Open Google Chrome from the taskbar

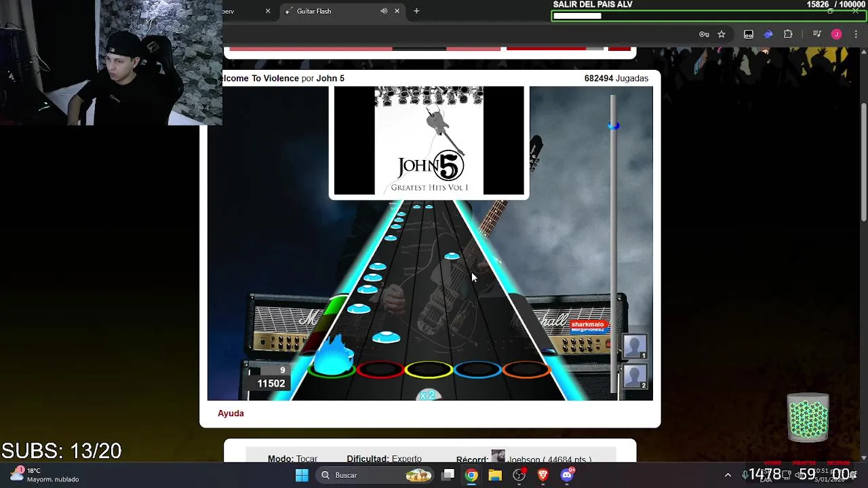pyautogui.click(x=471, y=475)
